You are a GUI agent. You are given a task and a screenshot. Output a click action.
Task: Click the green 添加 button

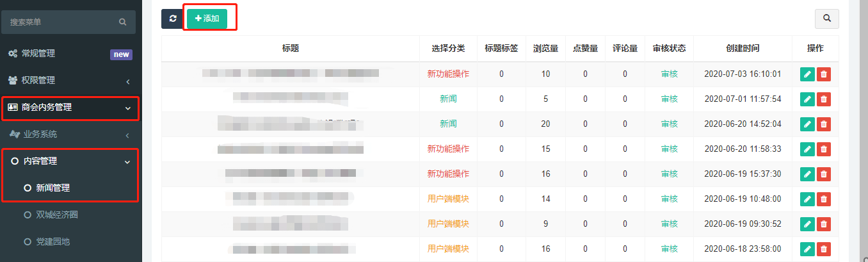pyautogui.click(x=207, y=19)
